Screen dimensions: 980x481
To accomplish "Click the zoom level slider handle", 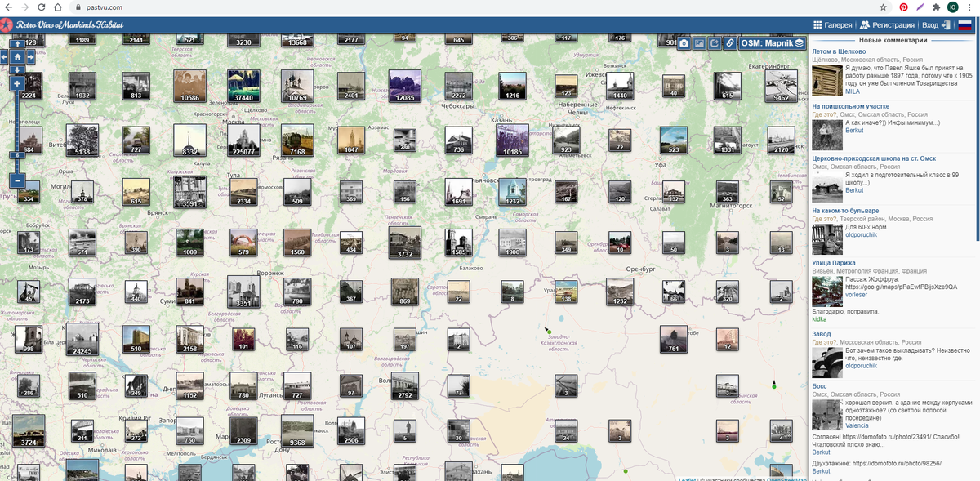I will click(x=17, y=154).
